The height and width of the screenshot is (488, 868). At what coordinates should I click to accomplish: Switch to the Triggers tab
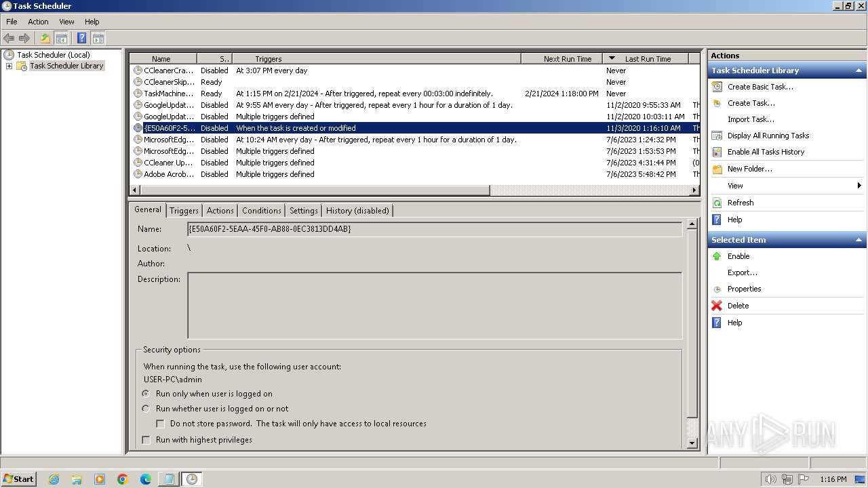tap(184, 211)
